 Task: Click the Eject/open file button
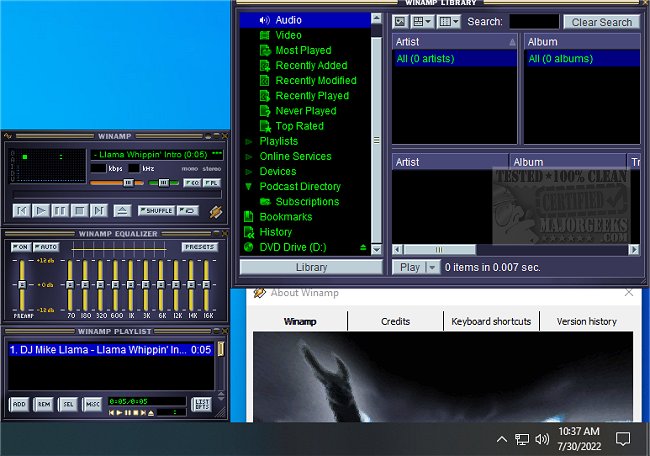click(x=121, y=211)
